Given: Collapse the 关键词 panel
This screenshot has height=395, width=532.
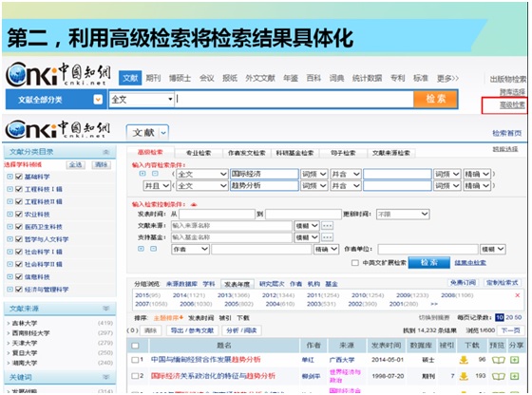Looking at the screenshot, I should (106, 377).
